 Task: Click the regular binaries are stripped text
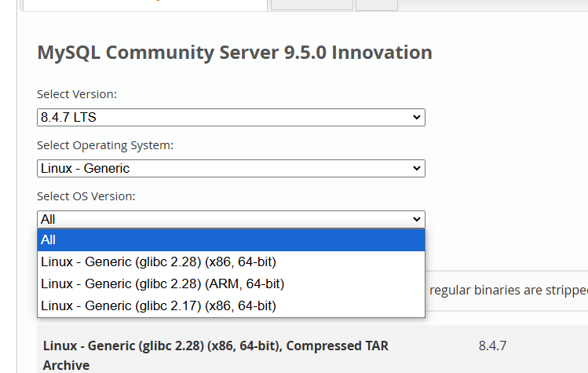[x=509, y=290]
